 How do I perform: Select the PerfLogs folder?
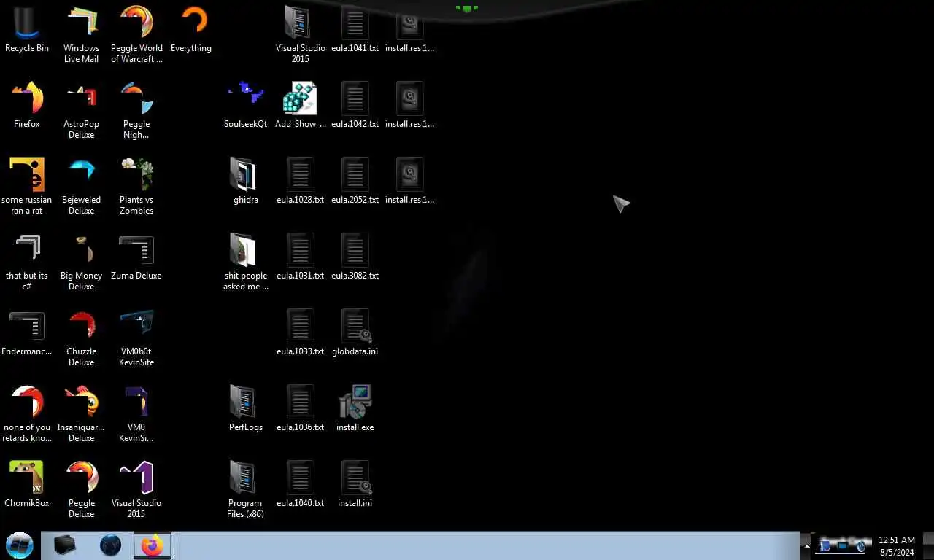pyautogui.click(x=246, y=409)
